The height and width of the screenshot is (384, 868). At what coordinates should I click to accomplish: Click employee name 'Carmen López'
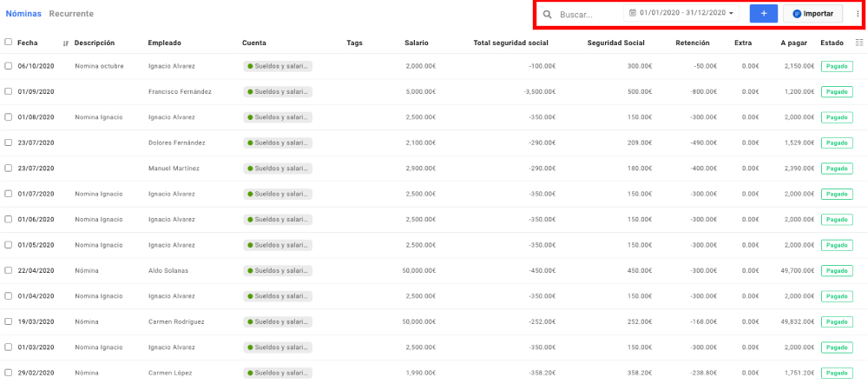[x=170, y=373]
